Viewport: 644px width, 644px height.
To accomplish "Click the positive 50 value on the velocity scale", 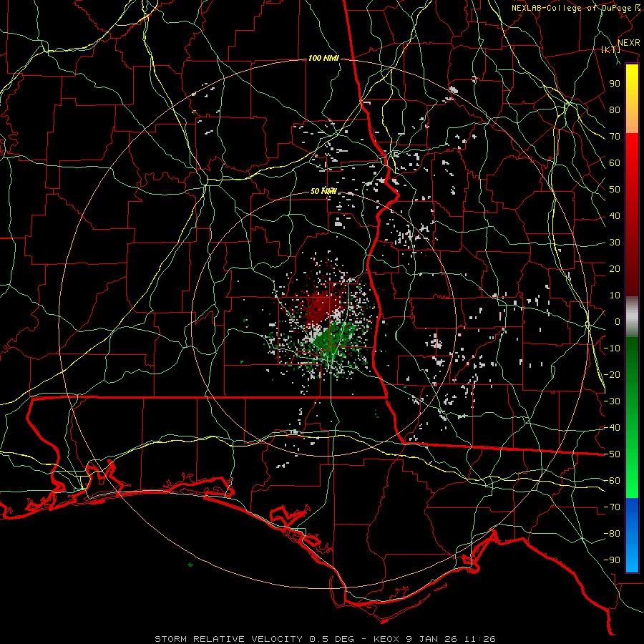I will [x=615, y=190].
